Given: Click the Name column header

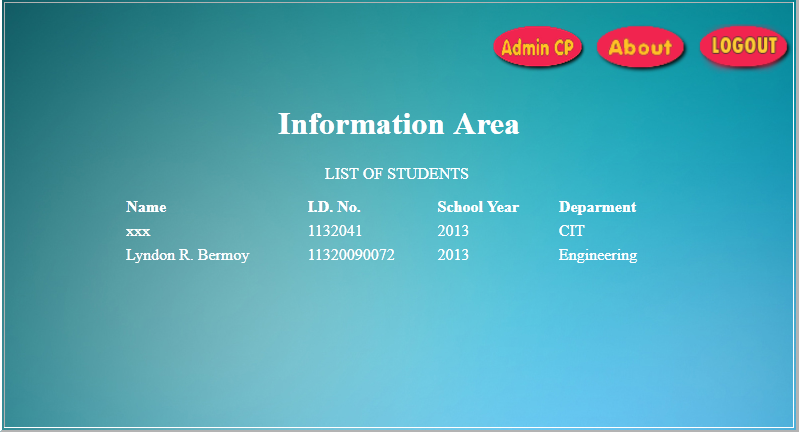Looking at the screenshot, I should pos(146,207).
